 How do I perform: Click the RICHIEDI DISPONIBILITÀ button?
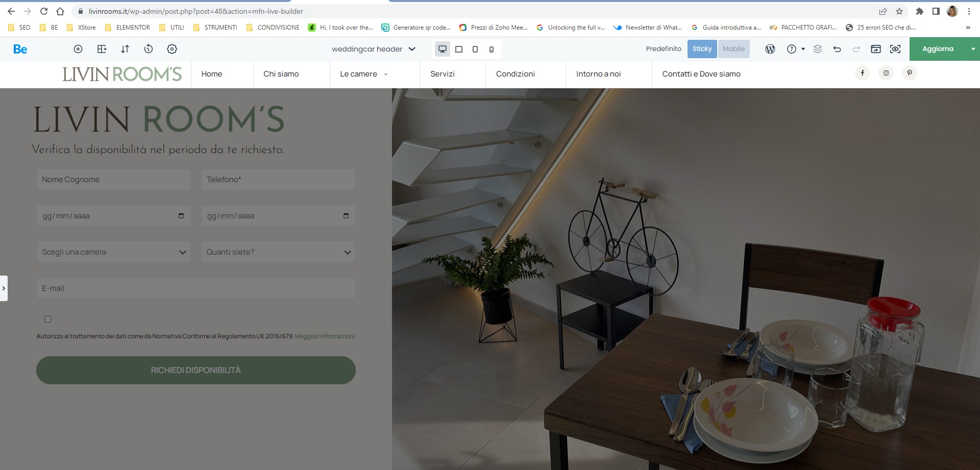click(x=196, y=370)
